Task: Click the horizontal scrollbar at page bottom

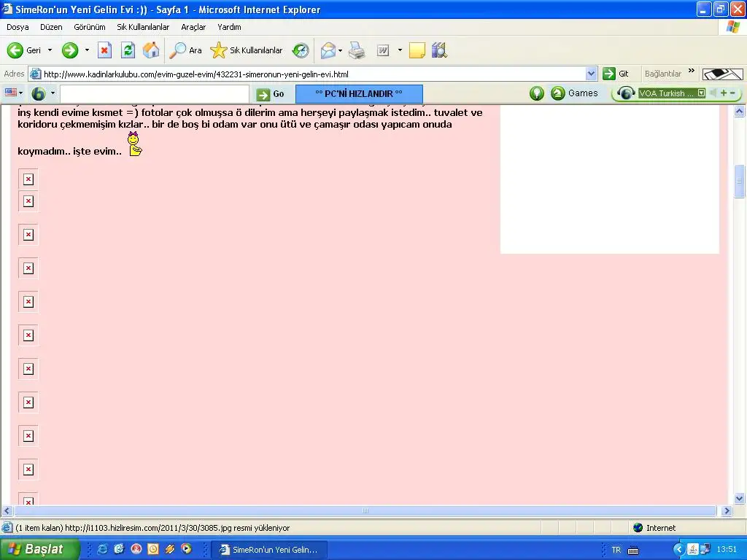Action: [x=365, y=511]
